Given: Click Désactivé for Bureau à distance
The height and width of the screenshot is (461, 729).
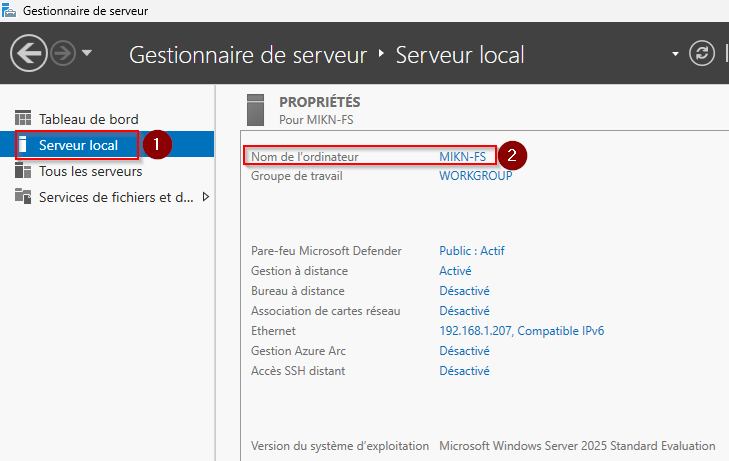Looking at the screenshot, I should pos(464,291).
